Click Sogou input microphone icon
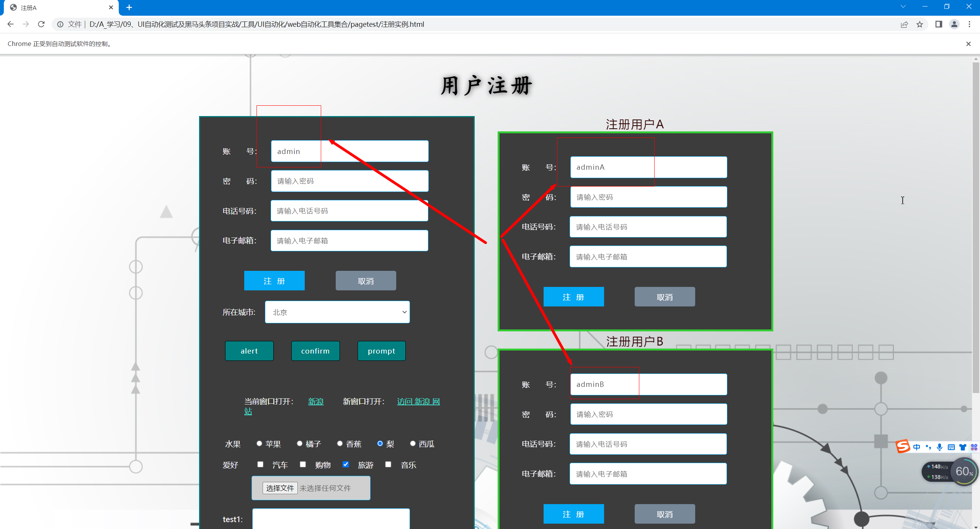 939,447
